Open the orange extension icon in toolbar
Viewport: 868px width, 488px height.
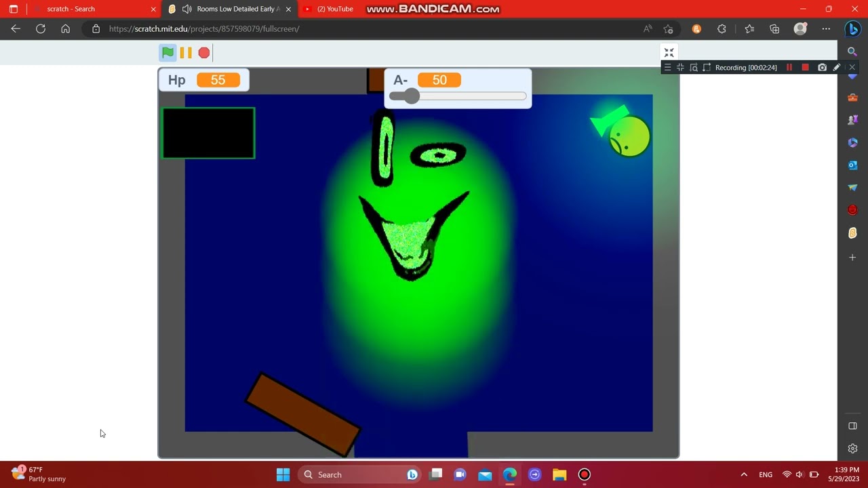[696, 28]
